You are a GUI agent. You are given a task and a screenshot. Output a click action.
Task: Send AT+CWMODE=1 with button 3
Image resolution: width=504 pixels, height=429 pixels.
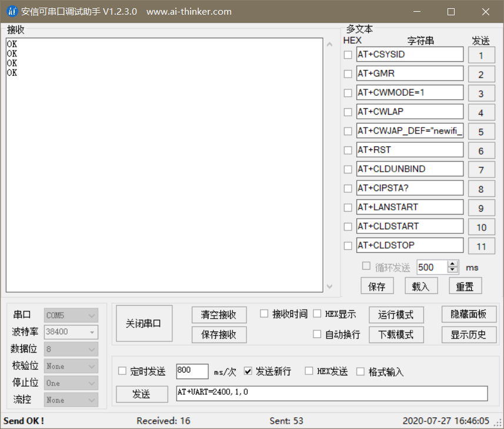(481, 93)
